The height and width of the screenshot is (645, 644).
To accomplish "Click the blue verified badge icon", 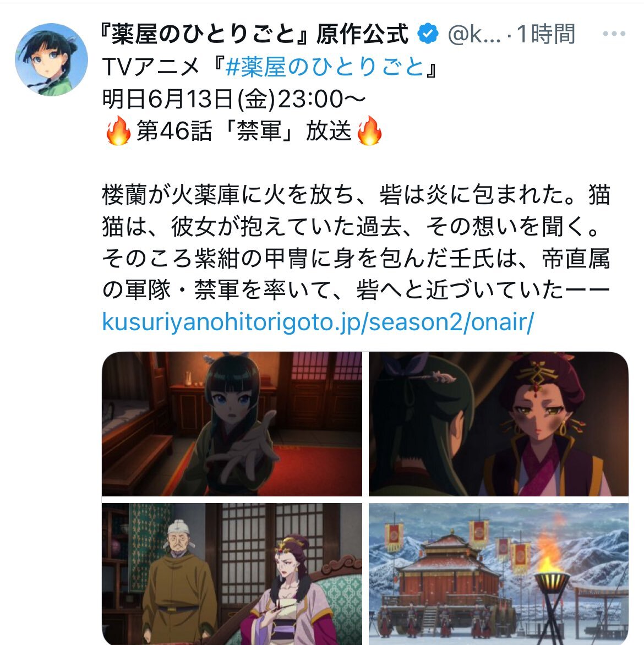I will 428,34.
